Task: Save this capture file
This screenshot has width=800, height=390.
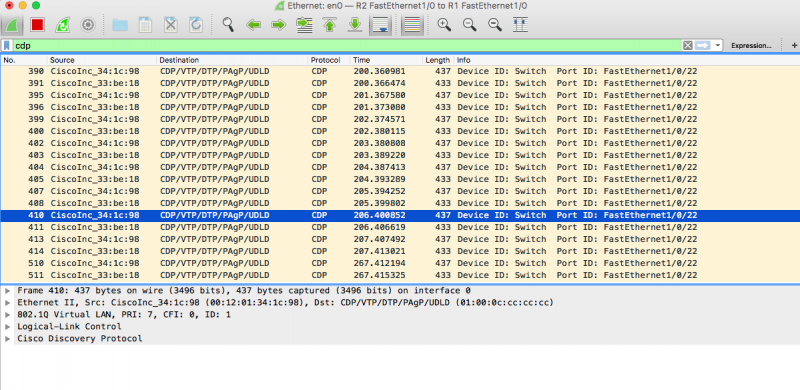Action: point(145,25)
